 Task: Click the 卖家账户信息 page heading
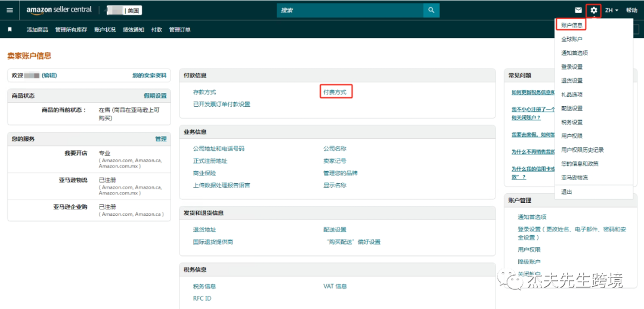(29, 56)
